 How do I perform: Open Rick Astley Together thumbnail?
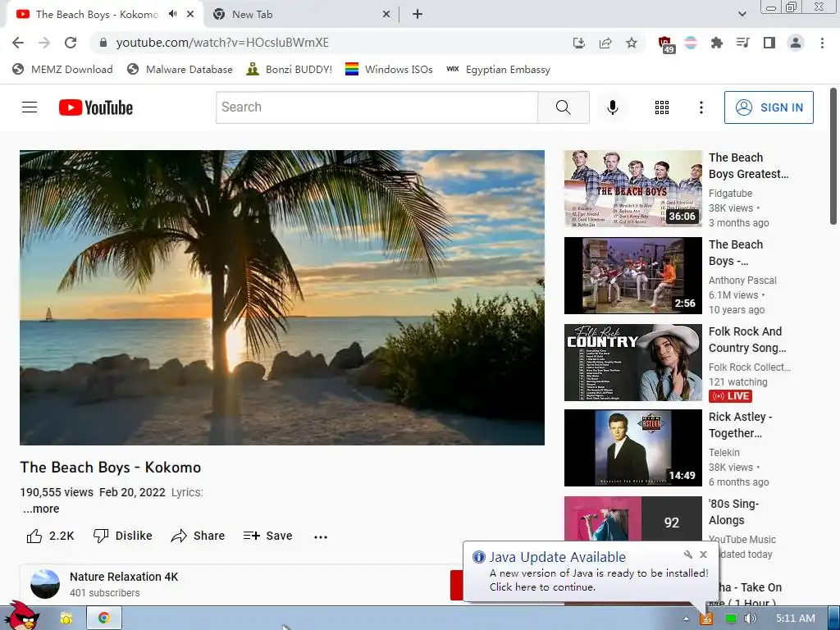click(632, 448)
